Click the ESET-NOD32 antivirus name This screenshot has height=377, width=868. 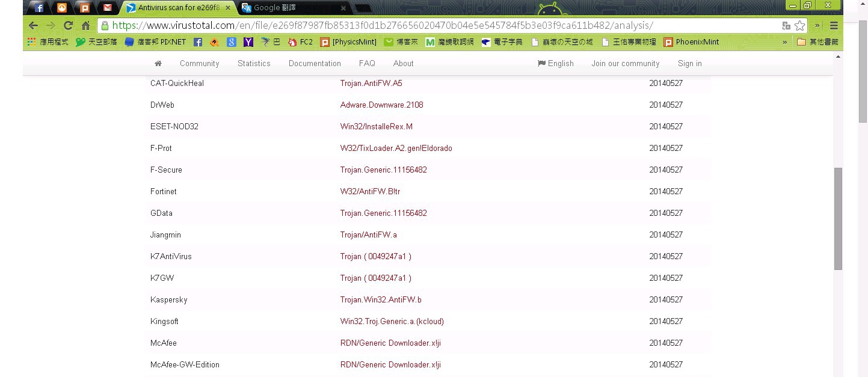click(x=174, y=126)
